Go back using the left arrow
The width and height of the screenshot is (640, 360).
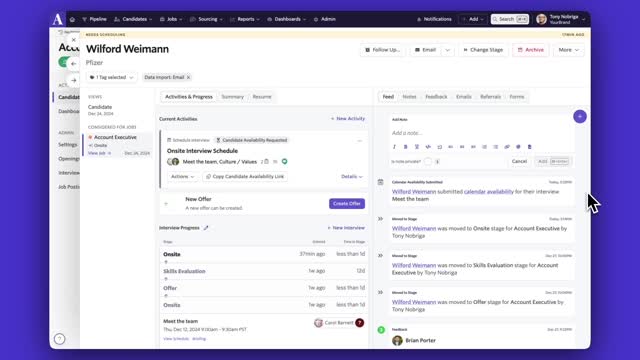click(73, 64)
